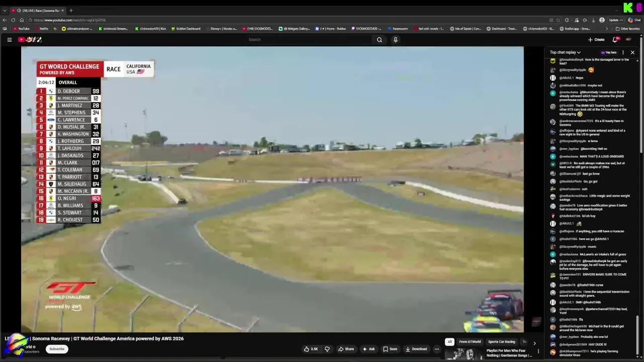Viewport: 644px width, 362px height.
Task: Select the All filter chip
Action: [450, 342]
